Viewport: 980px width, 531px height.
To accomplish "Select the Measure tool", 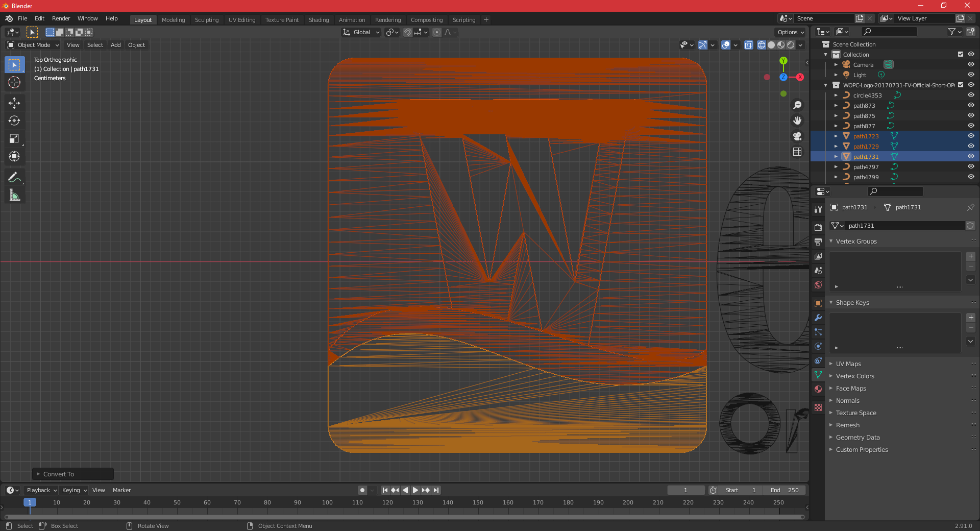I will click(14, 195).
